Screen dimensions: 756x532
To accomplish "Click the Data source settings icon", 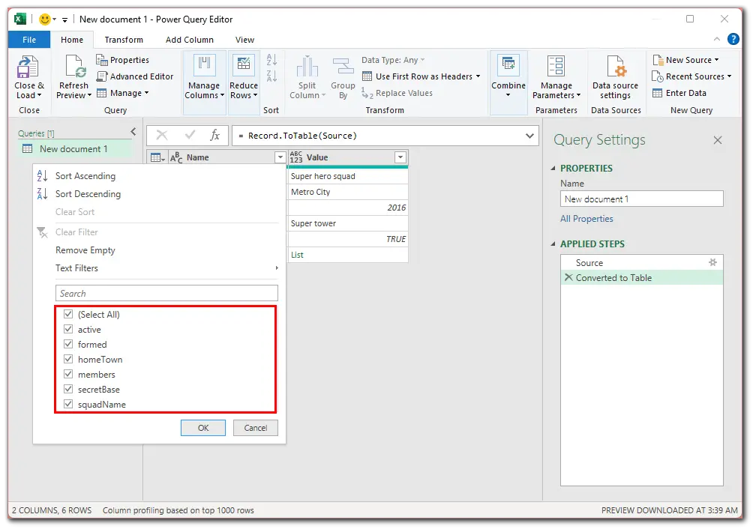I will [x=616, y=66].
